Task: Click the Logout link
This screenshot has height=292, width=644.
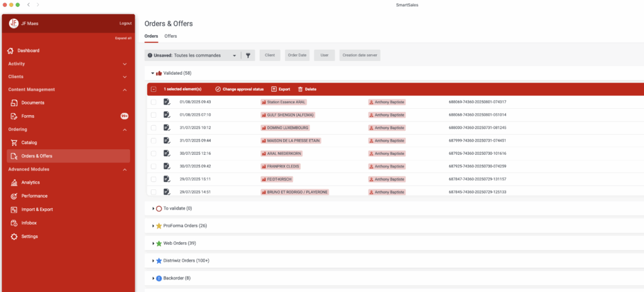Action: (125, 23)
